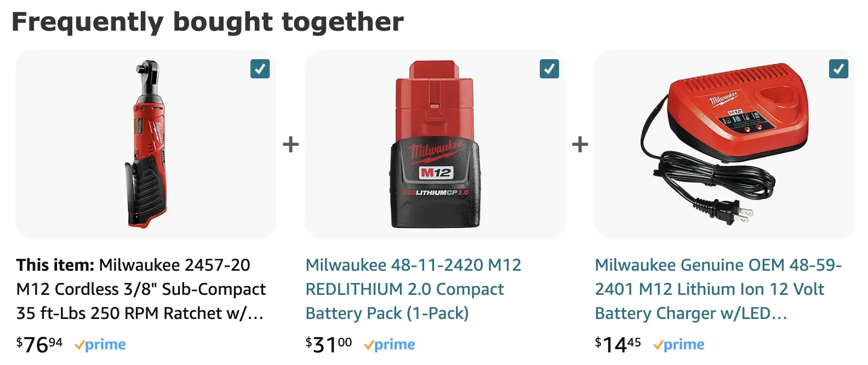View the battery charger product image
Screen dimensions: 868x365
pyautogui.click(x=724, y=144)
